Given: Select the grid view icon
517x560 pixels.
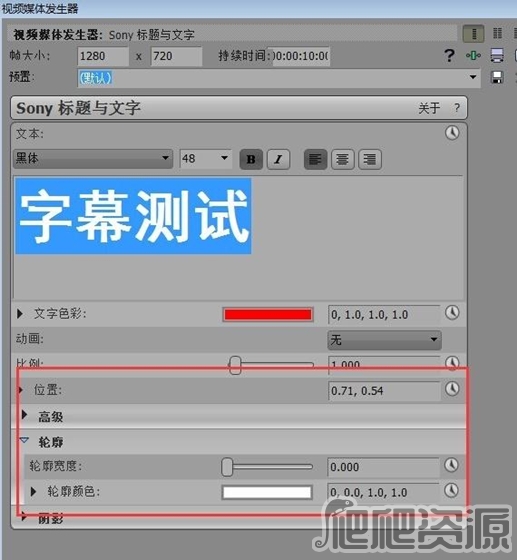Looking at the screenshot, I should [497, 33].
